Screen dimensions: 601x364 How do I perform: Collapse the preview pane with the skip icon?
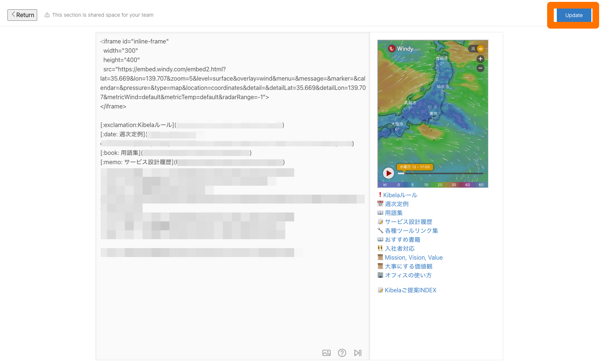358,353
